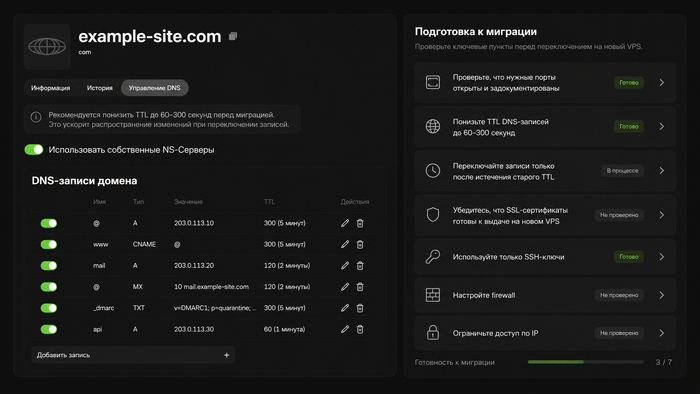Screen dimensions: 700x394
Task: Click the info icon in TTL recommendation
Action: pyautogui.click(x=36, y=117)
